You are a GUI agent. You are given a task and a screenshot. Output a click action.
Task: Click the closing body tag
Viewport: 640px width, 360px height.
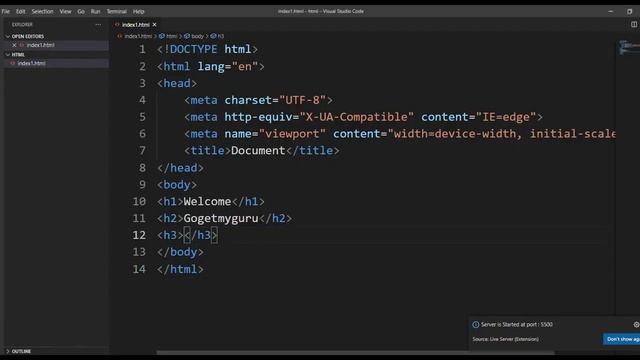180,252
